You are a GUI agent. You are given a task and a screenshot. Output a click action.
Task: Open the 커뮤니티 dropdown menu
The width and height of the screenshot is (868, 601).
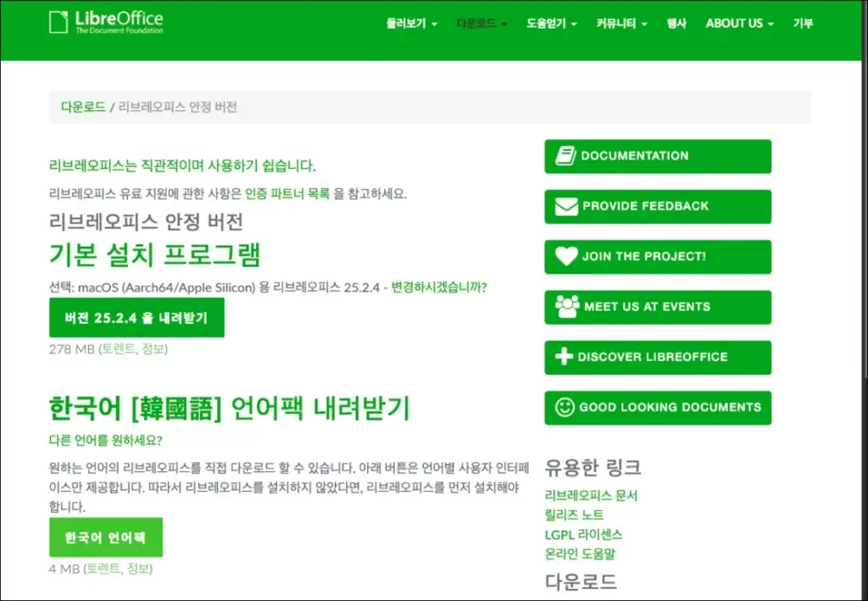621,23
